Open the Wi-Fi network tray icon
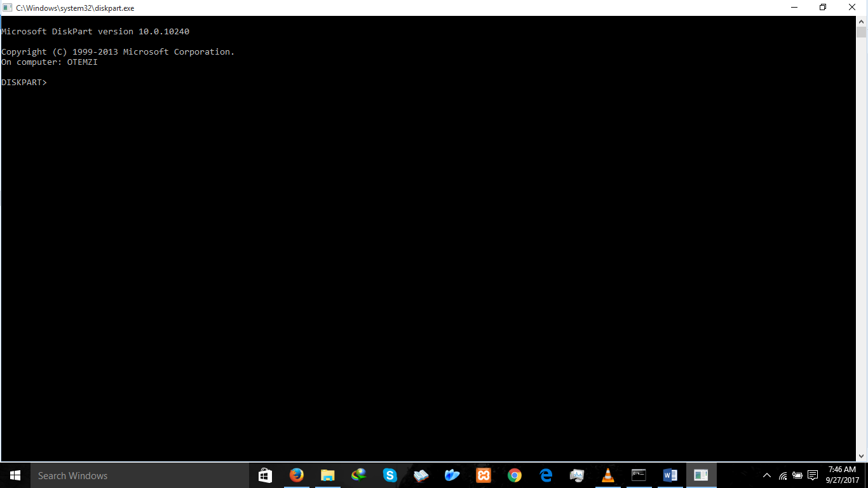The height and width of the screenshot is (488, 868). 783,475
